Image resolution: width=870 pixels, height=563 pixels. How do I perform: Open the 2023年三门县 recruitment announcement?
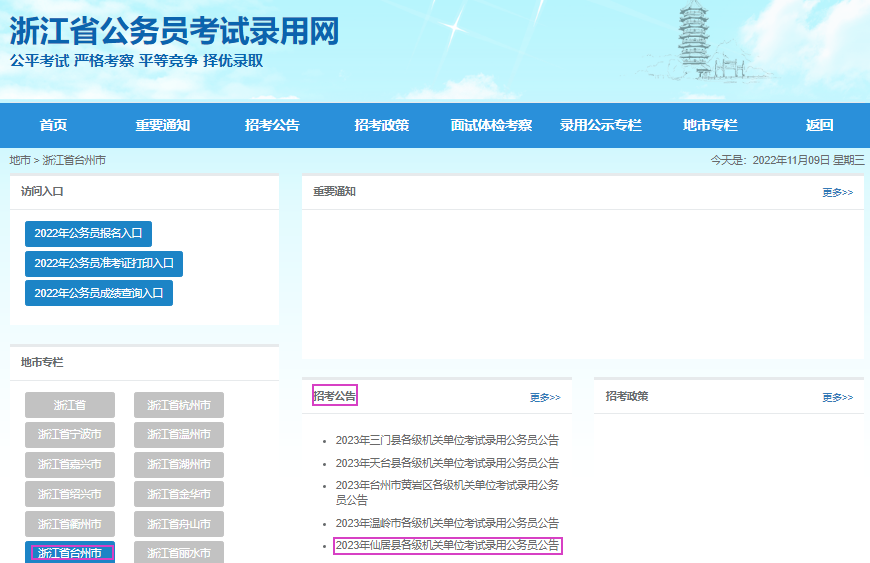click(446, 440)
